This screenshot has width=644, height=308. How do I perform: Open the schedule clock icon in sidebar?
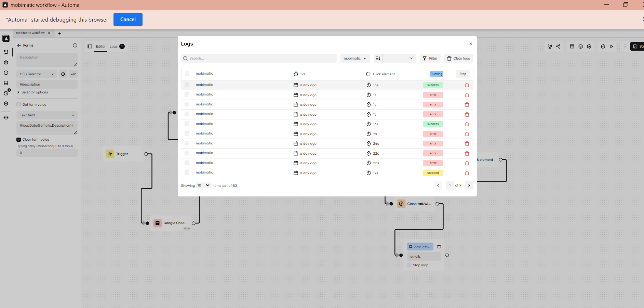point(6,73)
